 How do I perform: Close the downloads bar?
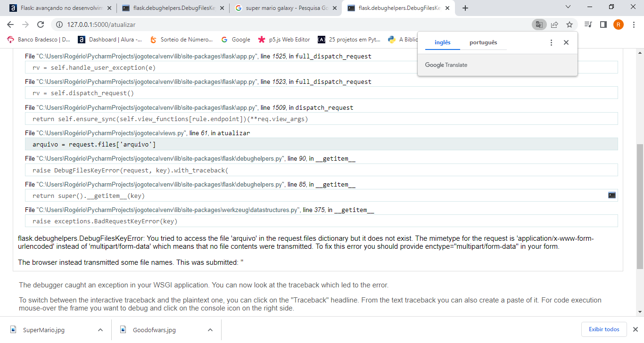[635, 329]
